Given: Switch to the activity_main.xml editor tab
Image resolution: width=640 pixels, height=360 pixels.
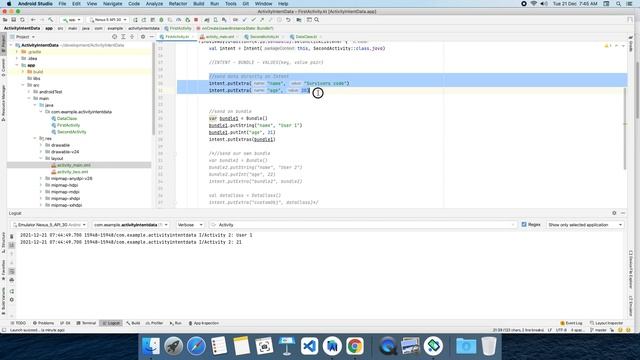Looking at the screenshot, I should click(220, 37).
